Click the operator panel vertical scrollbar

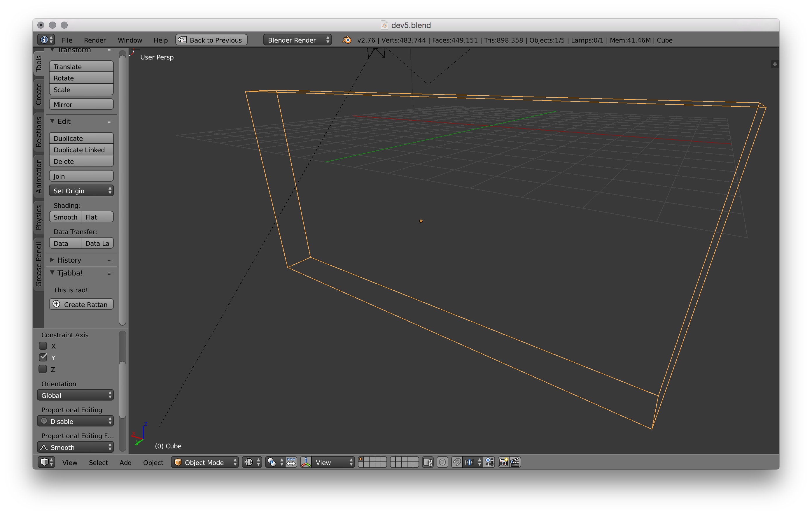coord(123,390)
